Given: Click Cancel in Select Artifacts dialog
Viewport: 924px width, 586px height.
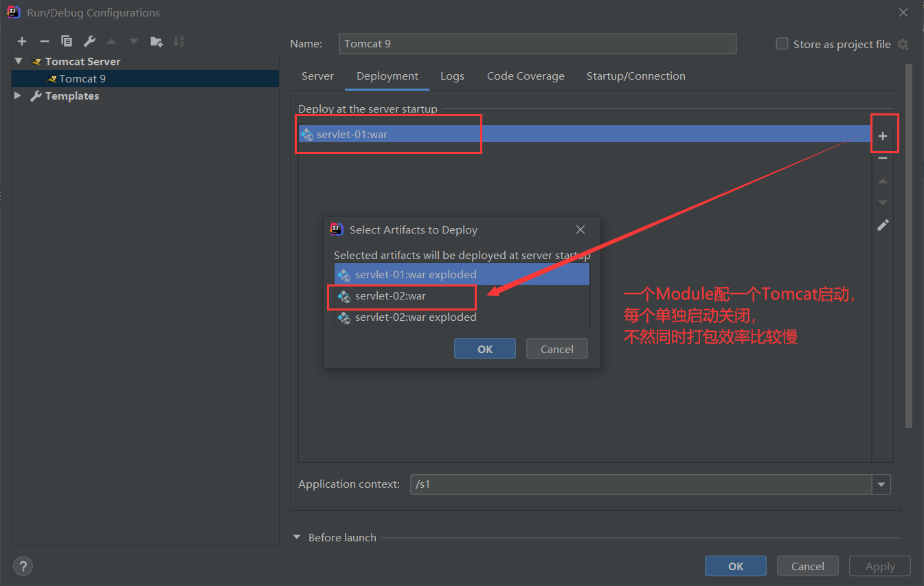Looking at the screenshot, I should pos(557,348).
